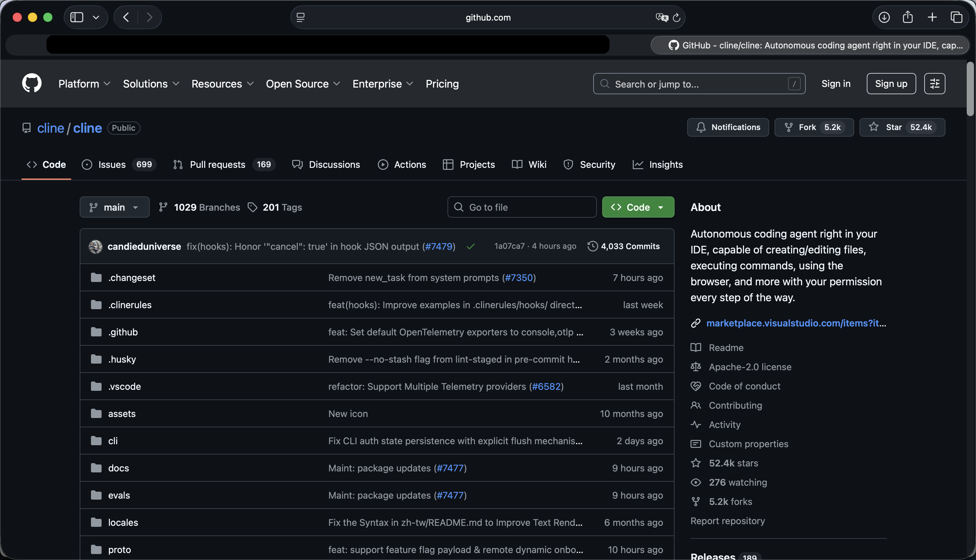Click the green commit status checkmark
The height and width of the screenshot is (560, 976).
coord(470,246)
